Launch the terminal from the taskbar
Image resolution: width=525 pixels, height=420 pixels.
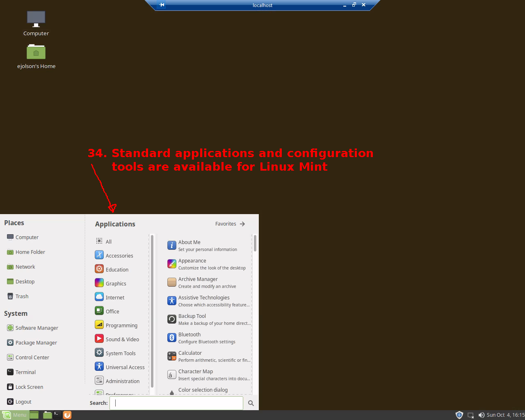[x=57, y=415]
